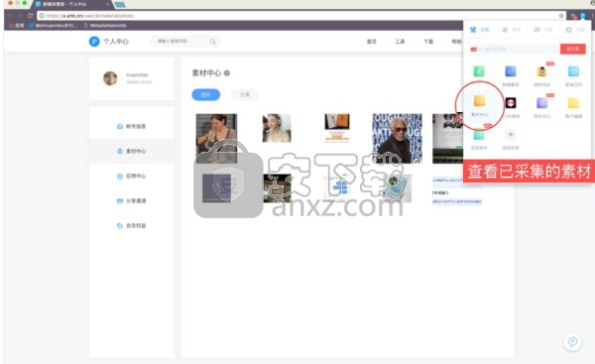This screenshot has width=595, height=364.
Task: Click the add application plus icon
Action: click(x=511, y=134)
